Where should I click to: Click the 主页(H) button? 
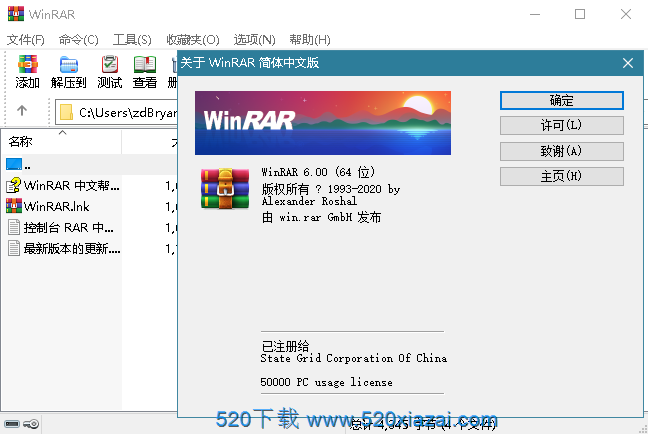562,176
